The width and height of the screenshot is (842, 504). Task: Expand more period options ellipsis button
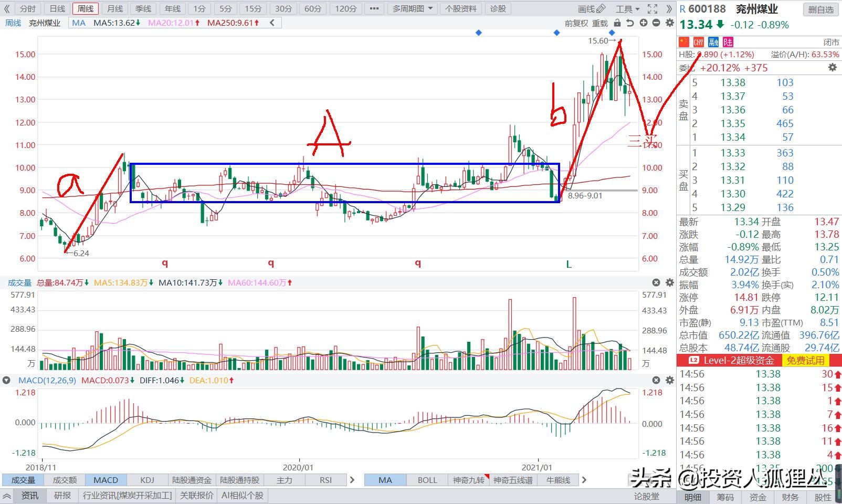[374, 9]
